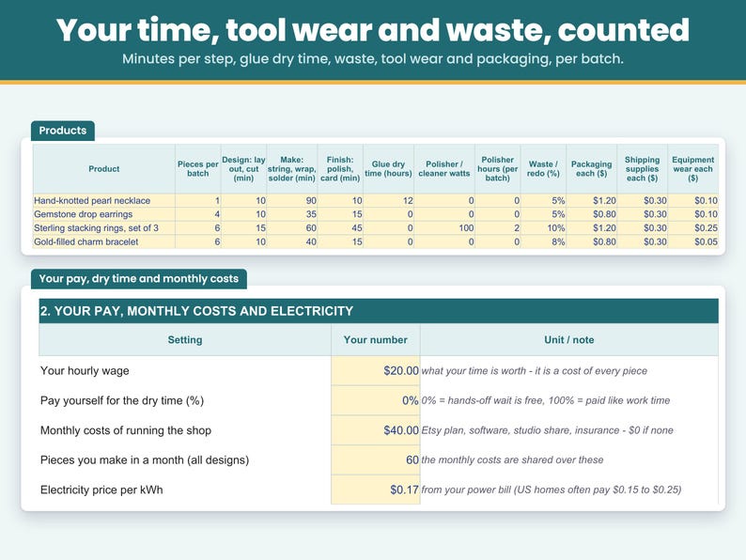746x560 pixels.
Task: Click the 'Packaging each ($)' header
Action: point(591,169)
